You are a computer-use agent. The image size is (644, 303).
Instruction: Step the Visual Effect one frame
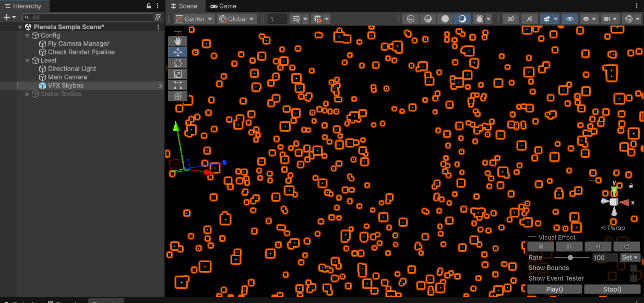click(x=598, y=247)
